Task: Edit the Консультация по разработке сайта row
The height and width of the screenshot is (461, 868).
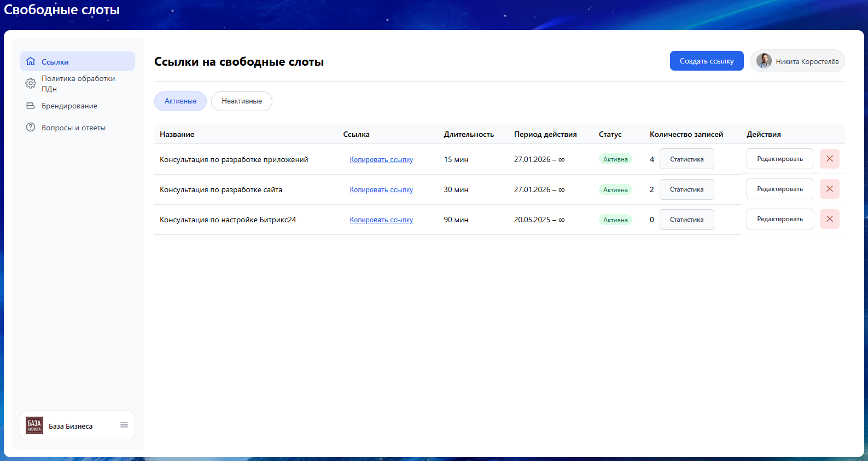Action: click(x=779, y=189)
